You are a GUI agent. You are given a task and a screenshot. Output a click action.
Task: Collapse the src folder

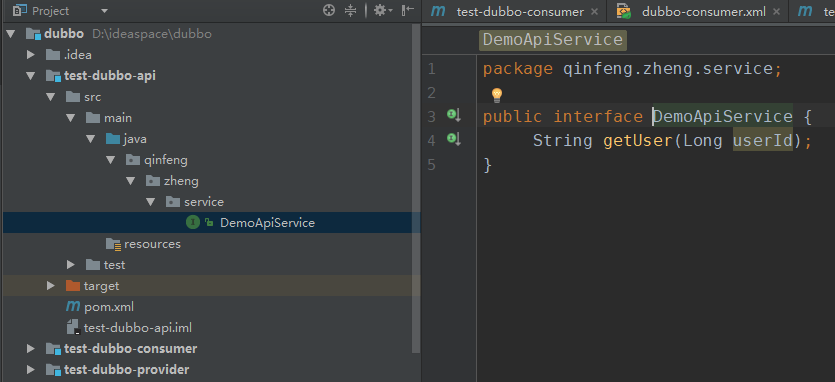[x=51, y=97]
